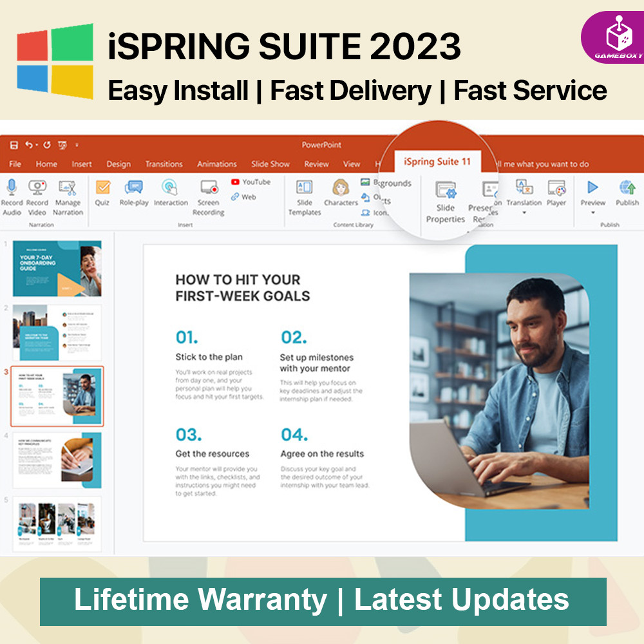Click the 'Stick to the plan' heading
Image resolution: width=644 pixels, height=644 pixels.
209,357
